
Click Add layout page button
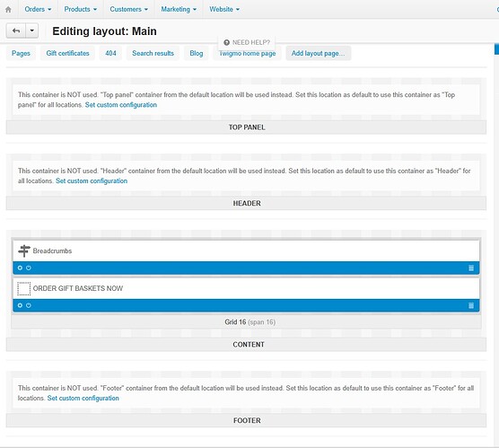319,53
